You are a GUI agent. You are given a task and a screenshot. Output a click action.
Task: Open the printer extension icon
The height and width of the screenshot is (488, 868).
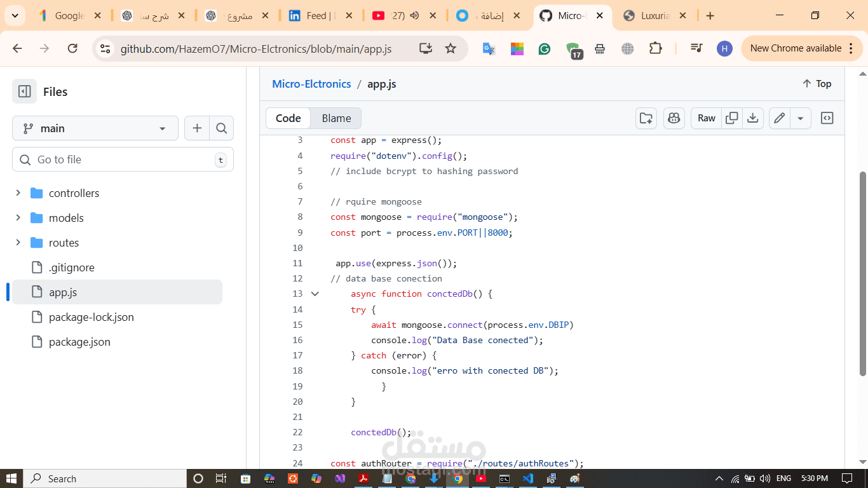[x=600, y=48]
